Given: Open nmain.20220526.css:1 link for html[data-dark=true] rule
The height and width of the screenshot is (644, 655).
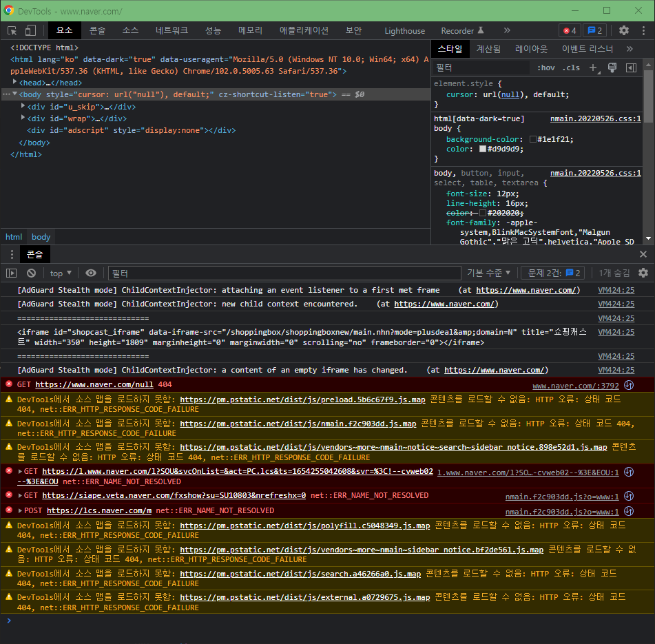Looking at the screenshot, I should 595,118.
